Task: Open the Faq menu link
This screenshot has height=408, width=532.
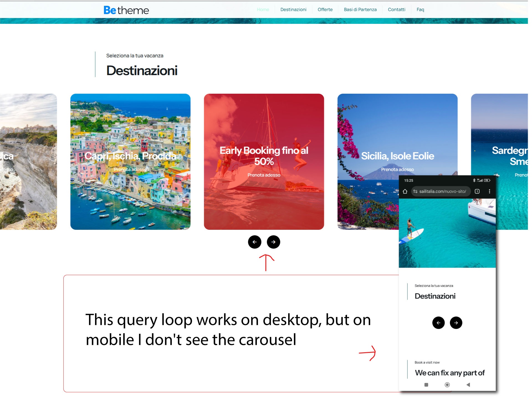Action: pyautogui.click(x=420, y=9)
